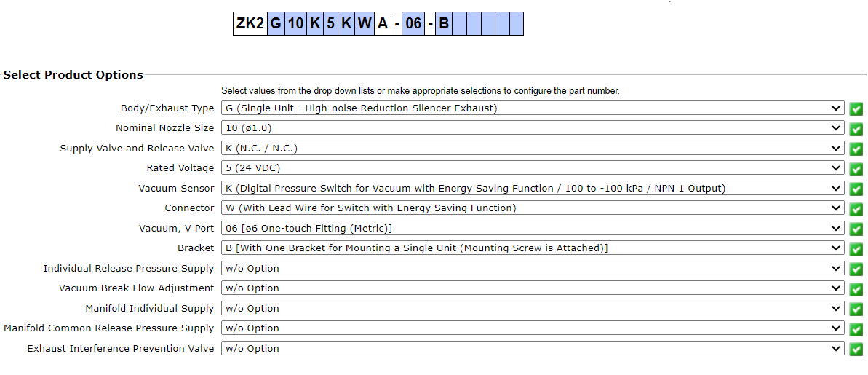Expand the Vacuum, V Port dropdown

click(x=532, y=229)
